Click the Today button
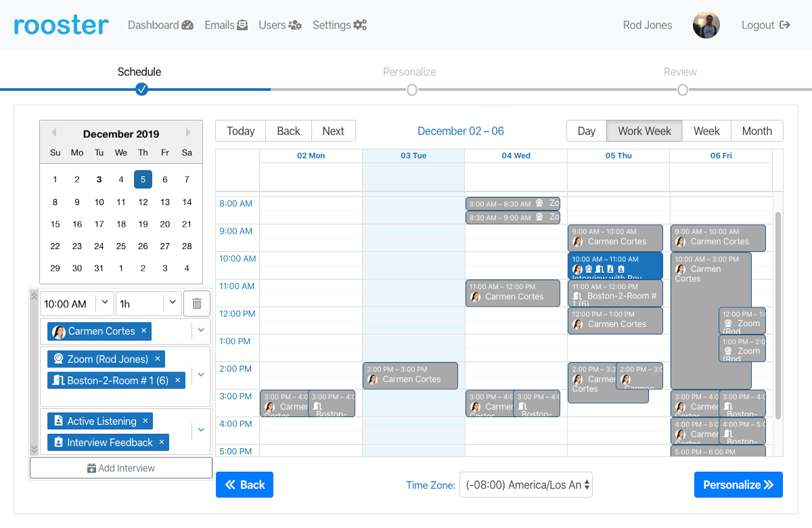The height and width of the screenshot is (528, 812). (x=240, y=131)
